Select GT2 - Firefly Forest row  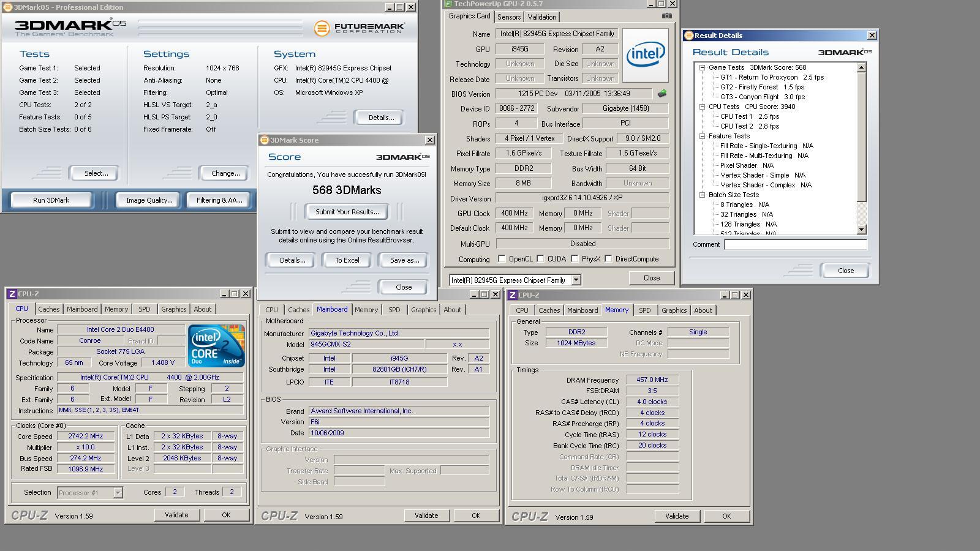click(763, 87)
